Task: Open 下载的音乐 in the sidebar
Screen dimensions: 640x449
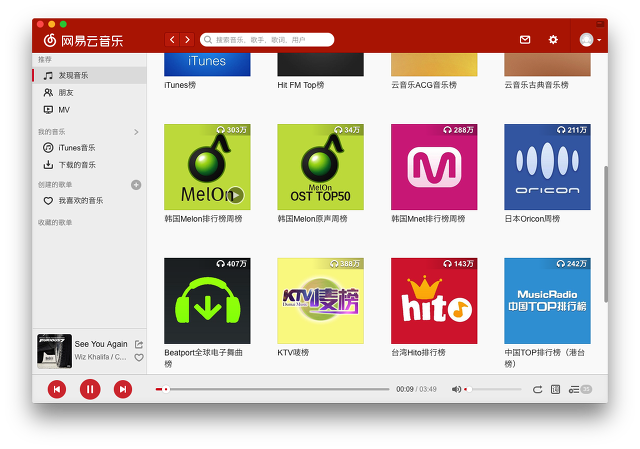Action: pos(89,165)
